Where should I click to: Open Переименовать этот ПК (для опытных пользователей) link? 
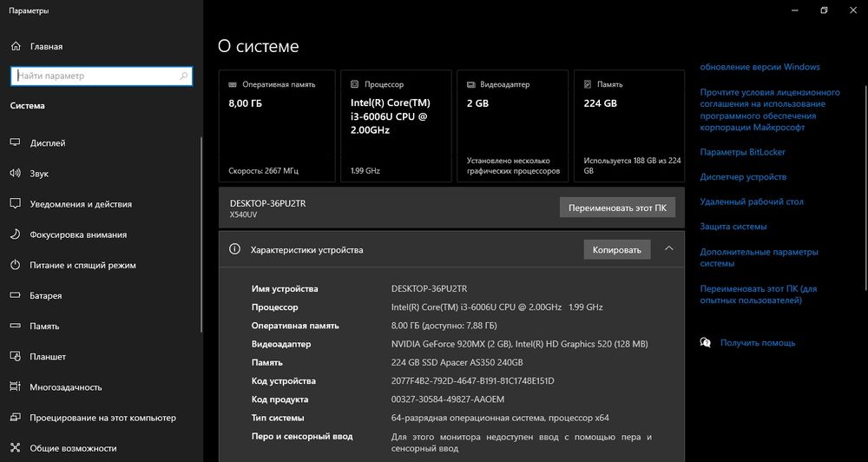point(758,294)
